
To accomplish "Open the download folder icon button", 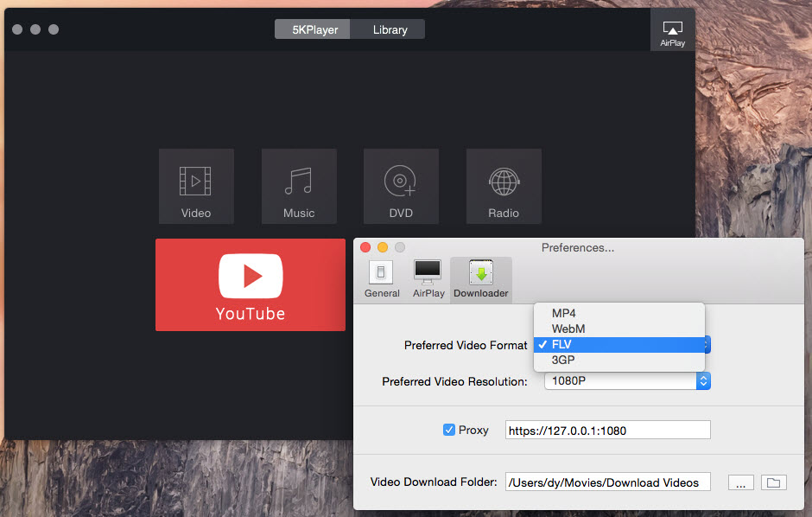I will [774, 482].
